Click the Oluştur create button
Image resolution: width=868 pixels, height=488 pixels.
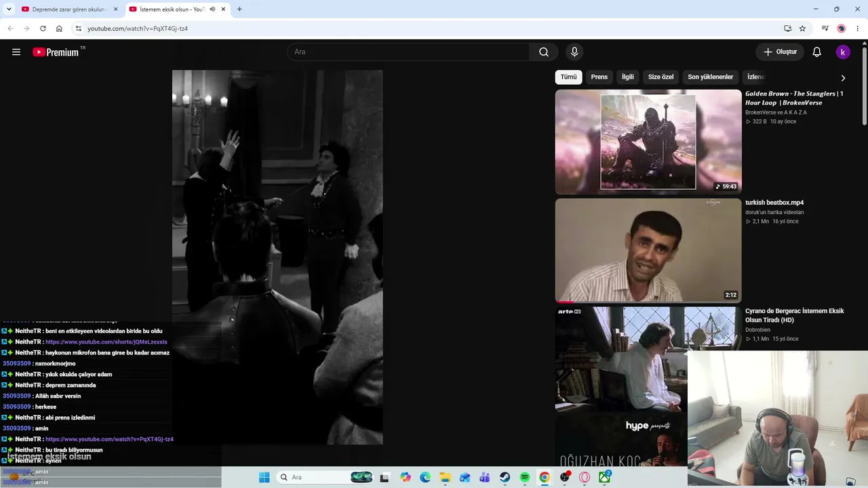pyautogui.click(x=780, y=52)
